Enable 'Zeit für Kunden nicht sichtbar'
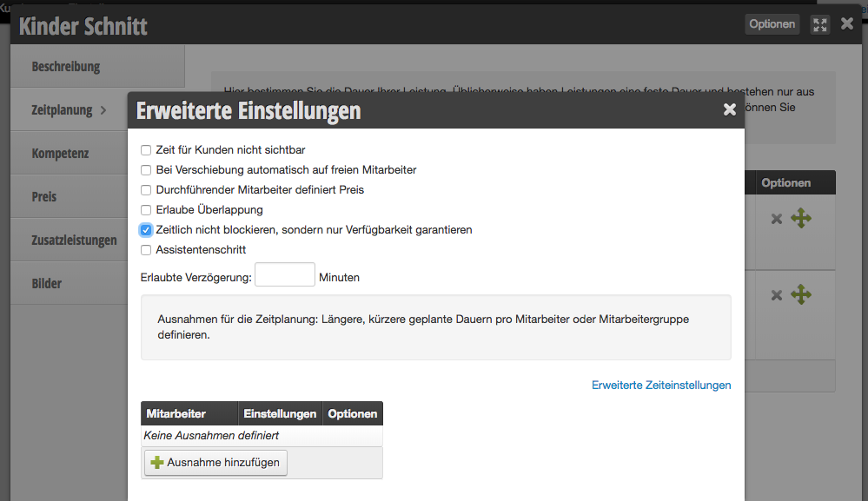The height and width of the screenshot is (501, 868). 146,150
